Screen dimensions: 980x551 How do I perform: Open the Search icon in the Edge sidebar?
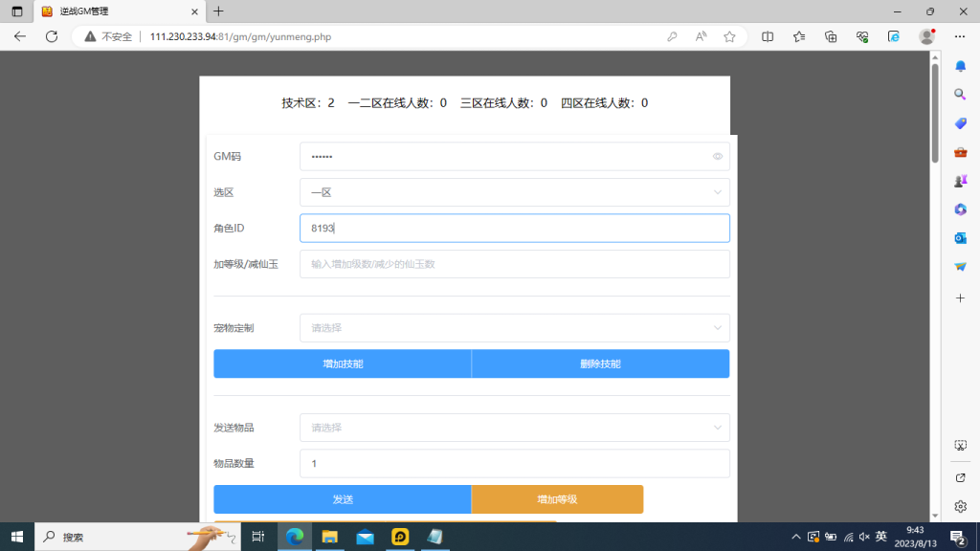point(961,94)
